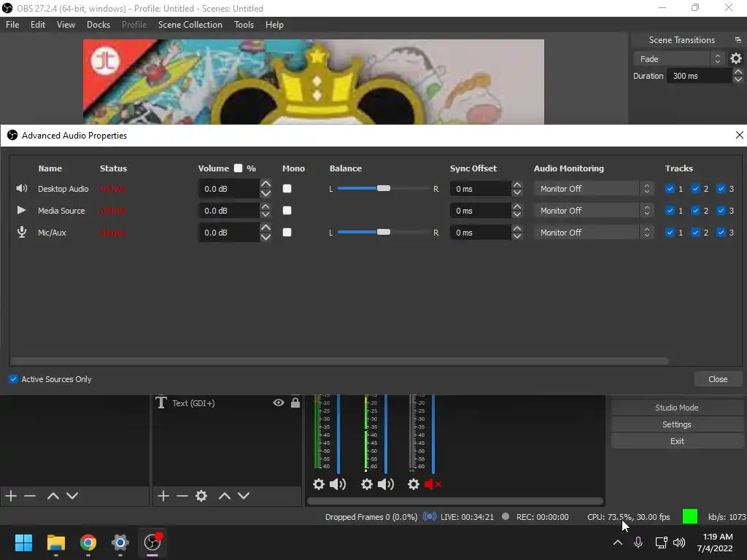Viewport: 747px width, 560px height.
Task: Enable Mono for Desktop Audio
Action: 287,189
